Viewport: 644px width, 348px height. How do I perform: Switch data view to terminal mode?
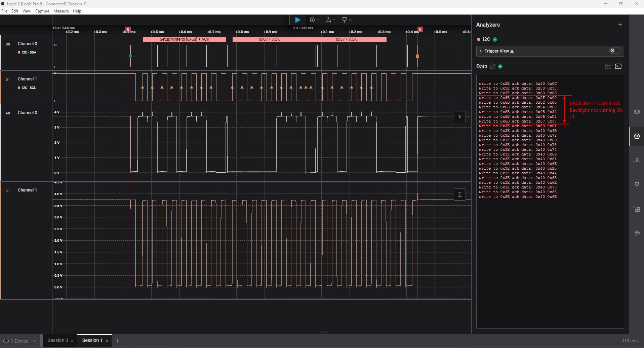point(618,67)
